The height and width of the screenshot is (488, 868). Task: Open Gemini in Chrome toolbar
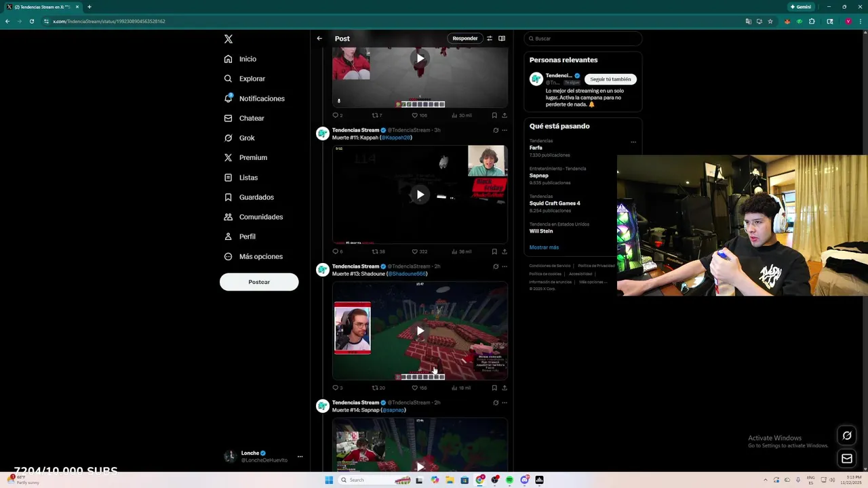tap(801, 7)
